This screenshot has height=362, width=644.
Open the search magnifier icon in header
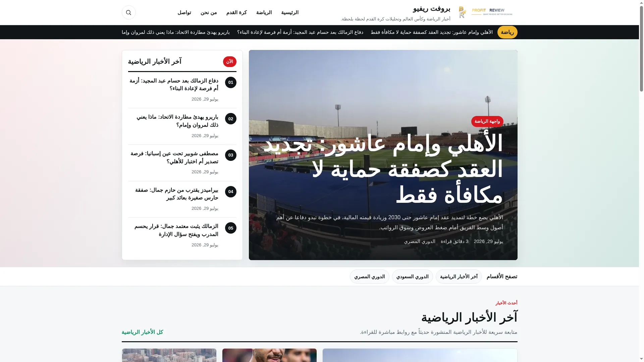tap(128, 12)
